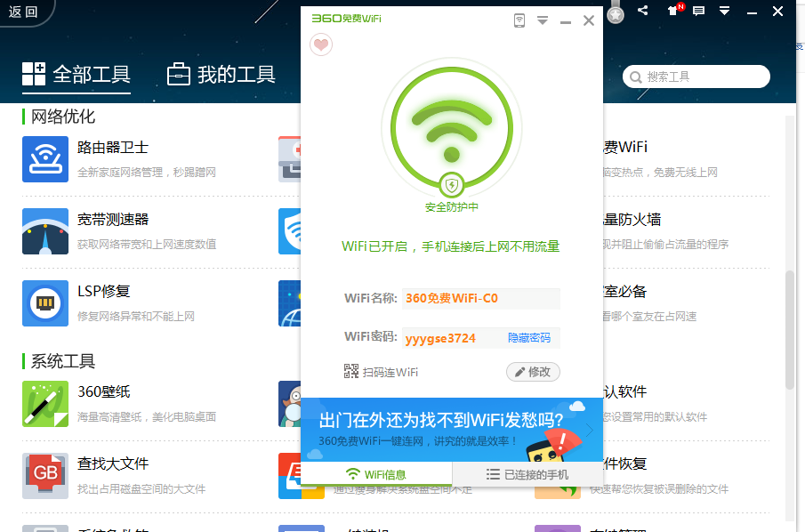Click the medal badge icon at top
The image size is (805, 532).
615,14
